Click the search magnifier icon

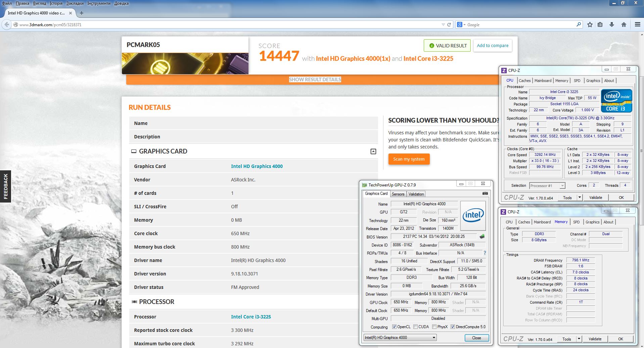579,25
